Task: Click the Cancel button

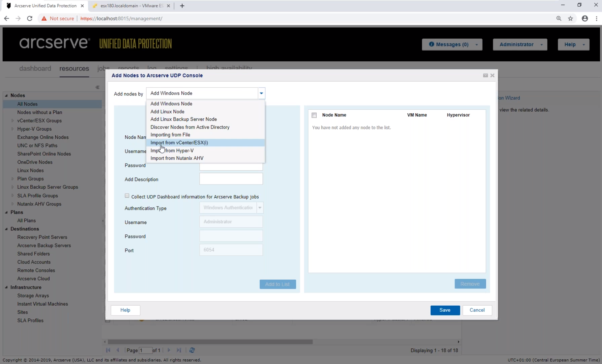Action: (477, 310)
